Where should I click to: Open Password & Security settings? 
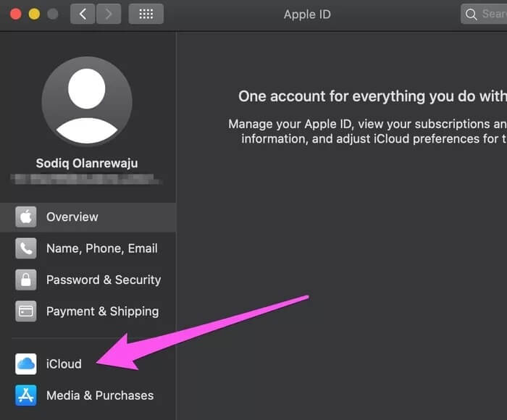click(88, 280)
